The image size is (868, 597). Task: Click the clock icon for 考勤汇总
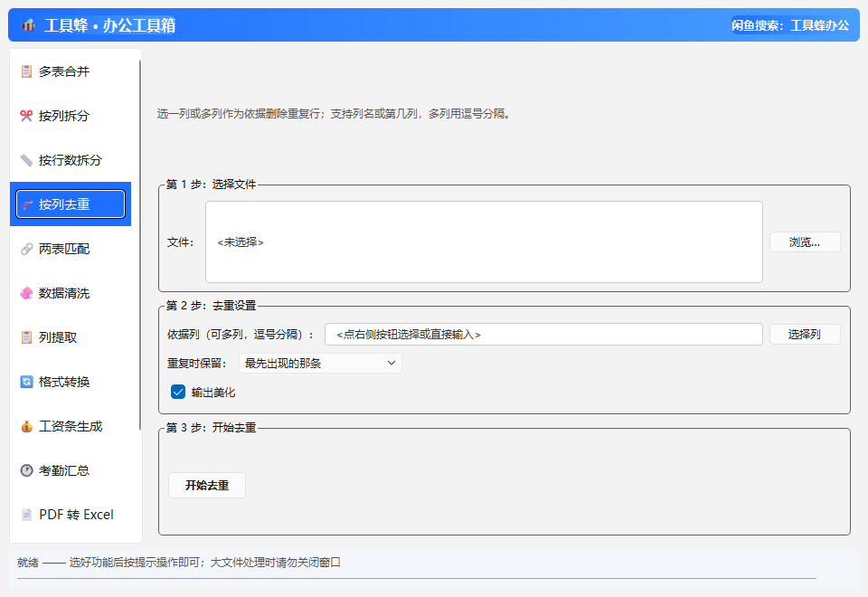coord(26,470)
